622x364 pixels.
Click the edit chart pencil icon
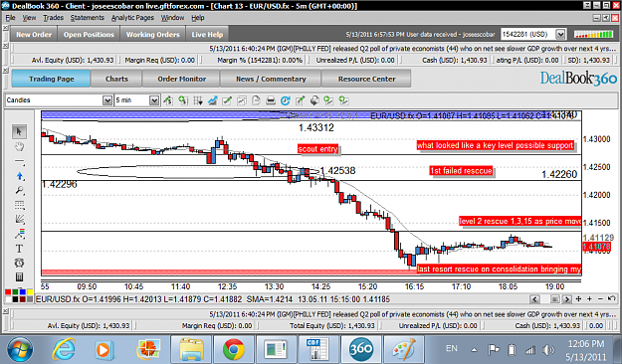click(x=227, y=100)
